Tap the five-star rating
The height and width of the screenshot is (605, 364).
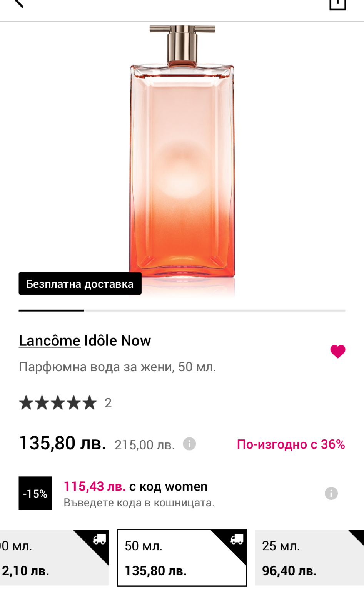click(x=58, y=403)
